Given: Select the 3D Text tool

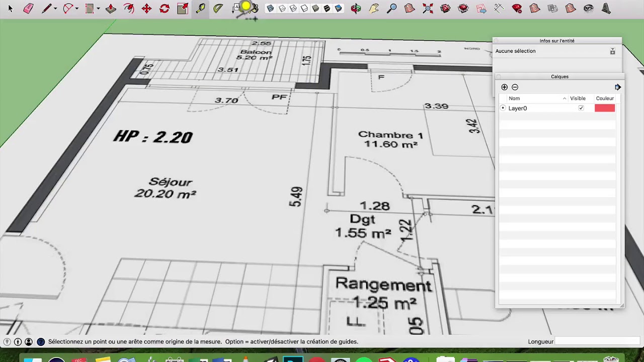Looking at the screenshot, I should tap(606, 9).
